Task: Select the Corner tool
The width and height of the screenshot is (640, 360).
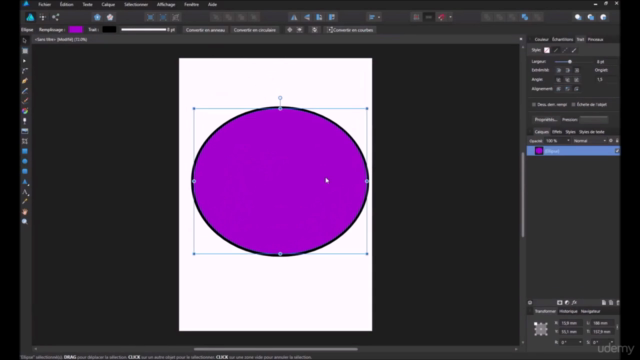Action: [x=24, y=71]
